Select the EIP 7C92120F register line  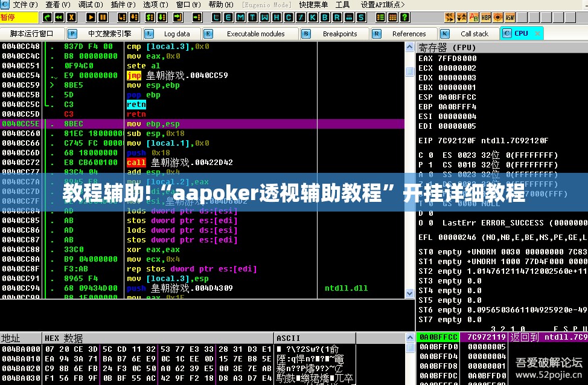tap(483, 141)
